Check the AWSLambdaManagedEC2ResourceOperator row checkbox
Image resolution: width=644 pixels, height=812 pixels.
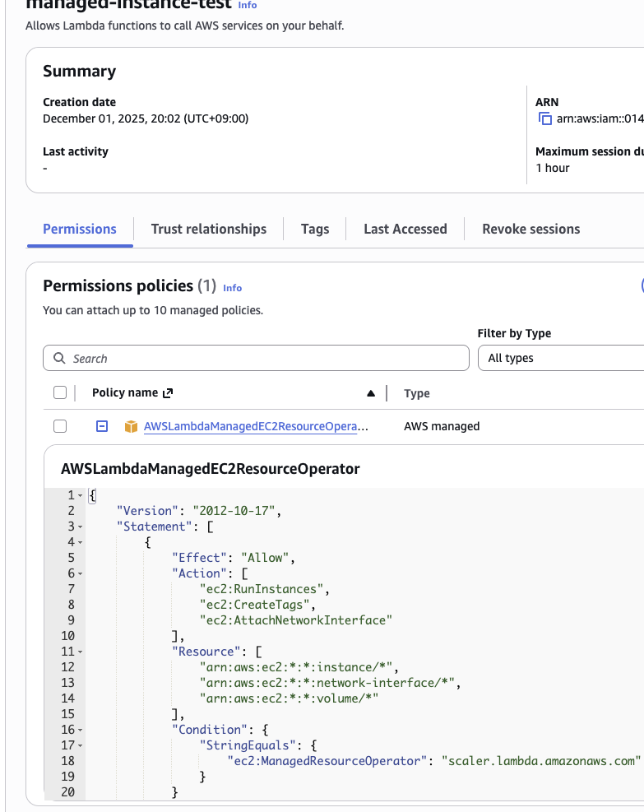tap(60, 426)
